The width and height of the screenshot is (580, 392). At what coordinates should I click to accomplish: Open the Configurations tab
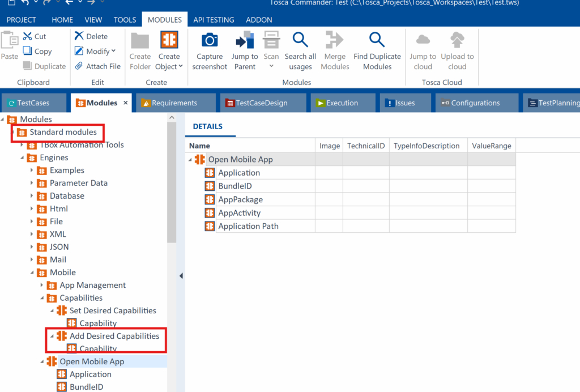[x=477, y=103]
